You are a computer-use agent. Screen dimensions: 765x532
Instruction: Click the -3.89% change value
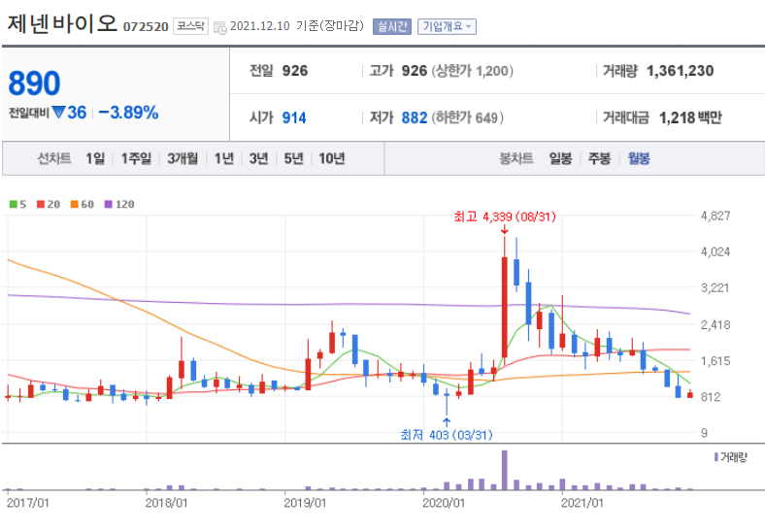[129, 113]
